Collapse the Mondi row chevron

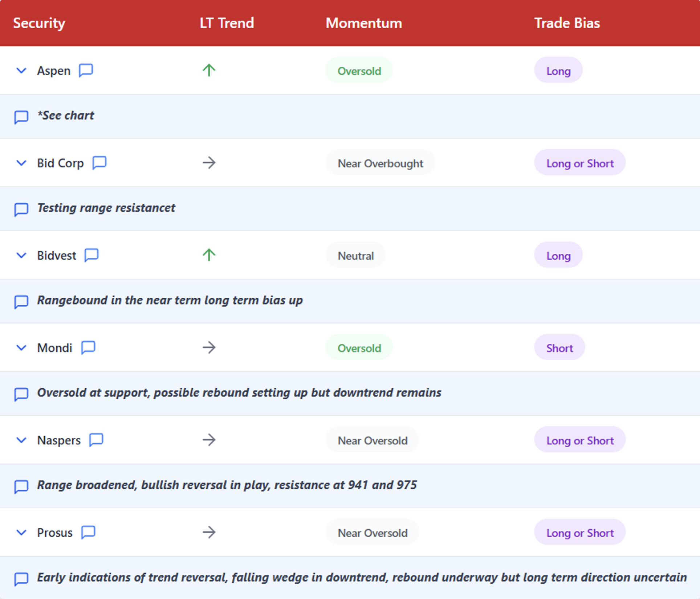pyautogui.click(x=21, y=348)
